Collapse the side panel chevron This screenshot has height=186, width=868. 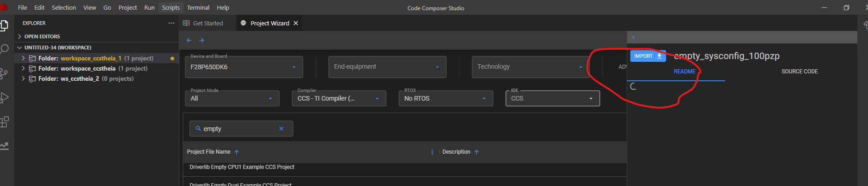(x=633, y=37)
